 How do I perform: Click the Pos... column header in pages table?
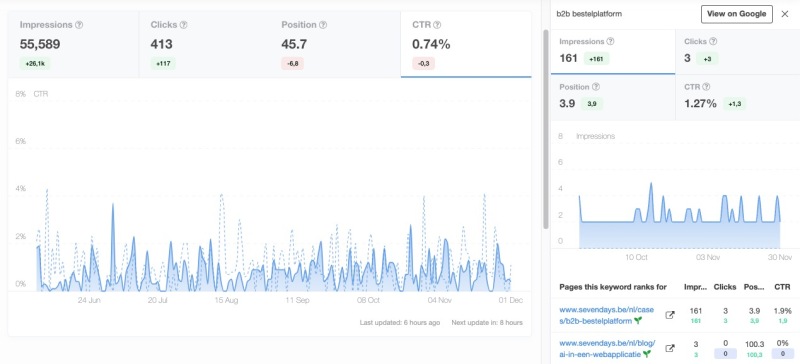(754, 287)
